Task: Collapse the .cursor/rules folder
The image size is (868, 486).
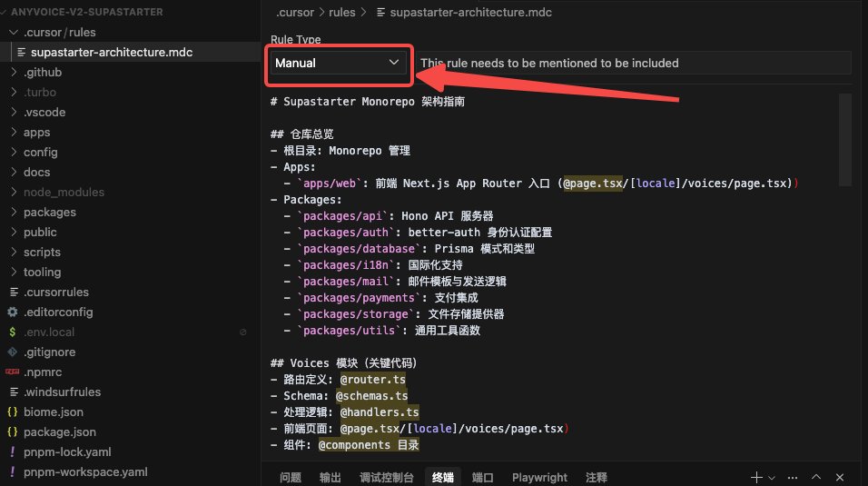Action: [x=13, y=33]
